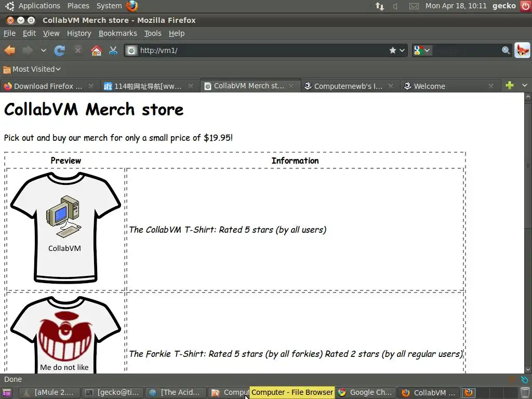Click the network connection arrows icon
The height and width of the screenshot is (399, 532).
tap(380, 6)
